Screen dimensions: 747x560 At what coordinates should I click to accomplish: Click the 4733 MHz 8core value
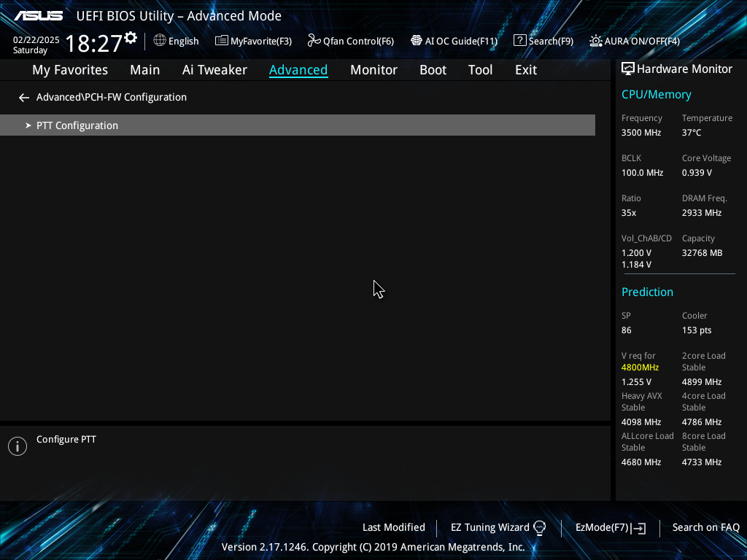[x=701, y=462]
